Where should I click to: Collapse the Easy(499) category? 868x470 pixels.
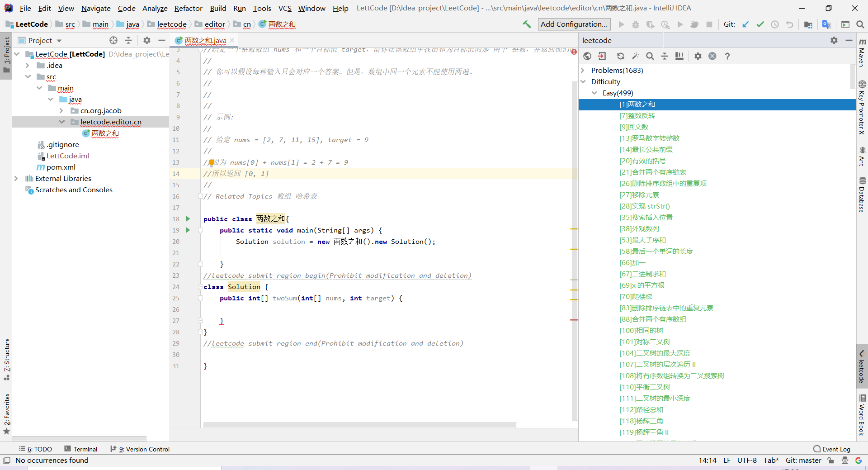pyautogui.click(x=595, y=93)
